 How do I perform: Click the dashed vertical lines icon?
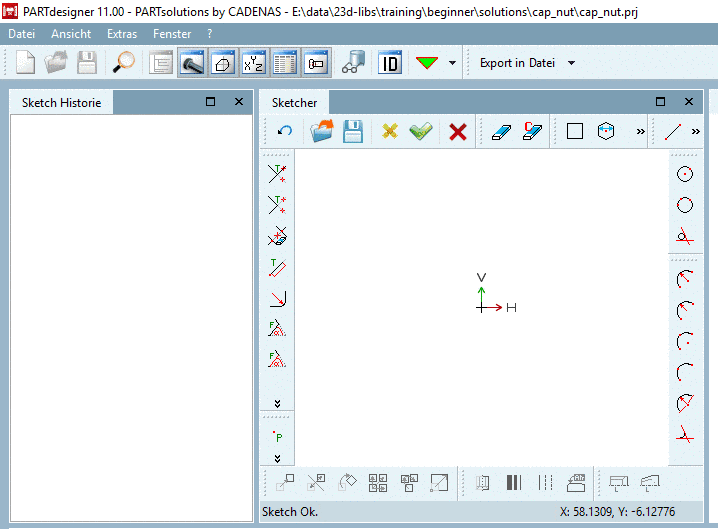pyautogui.click(x=545, y=483)
